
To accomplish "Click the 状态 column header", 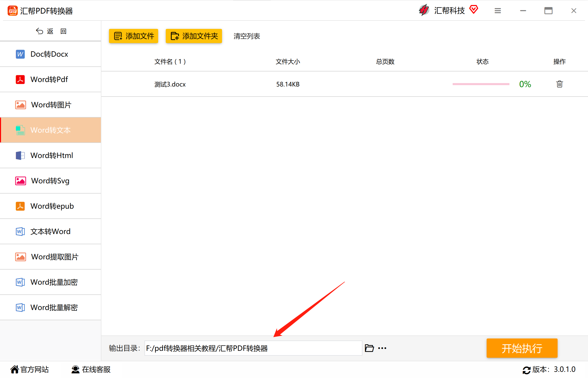I will click(x=483, y=62).
